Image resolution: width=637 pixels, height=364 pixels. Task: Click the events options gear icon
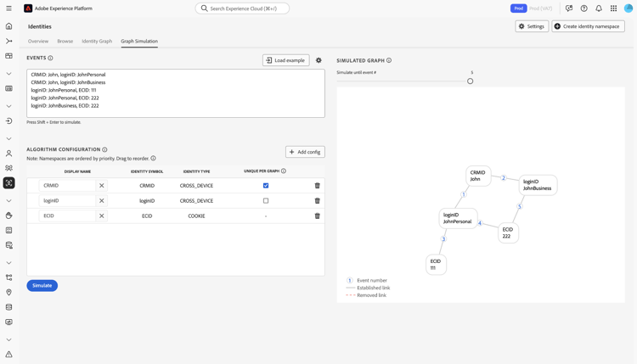click(x=318, y=60)
